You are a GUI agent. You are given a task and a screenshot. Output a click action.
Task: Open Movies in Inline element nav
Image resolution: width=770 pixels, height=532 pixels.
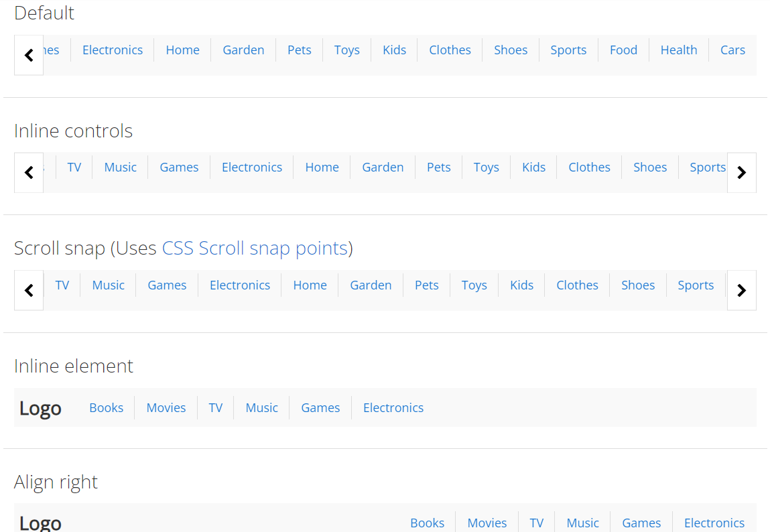(x=166, y=408)
